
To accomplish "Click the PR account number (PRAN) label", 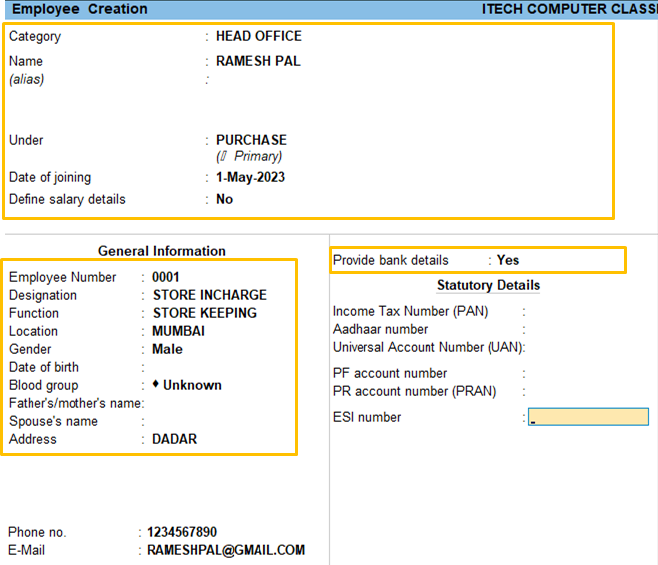I will [x=415, y=391].
